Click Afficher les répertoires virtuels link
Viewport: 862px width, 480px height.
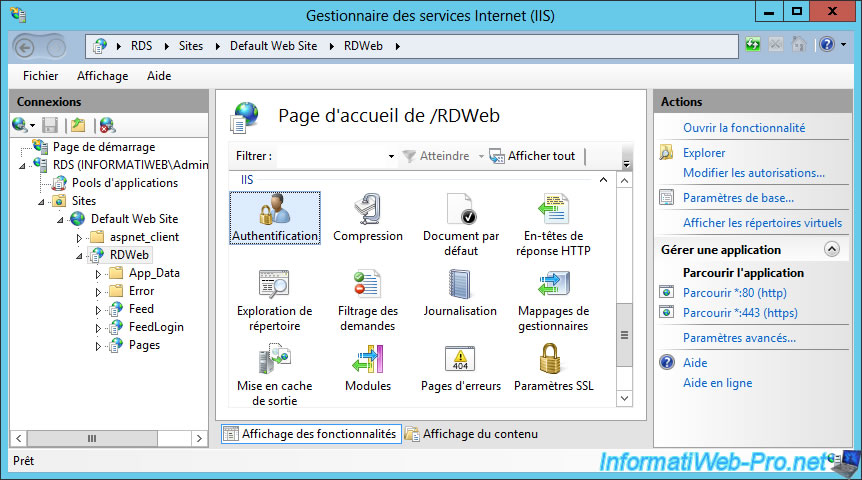coord(762,223)
